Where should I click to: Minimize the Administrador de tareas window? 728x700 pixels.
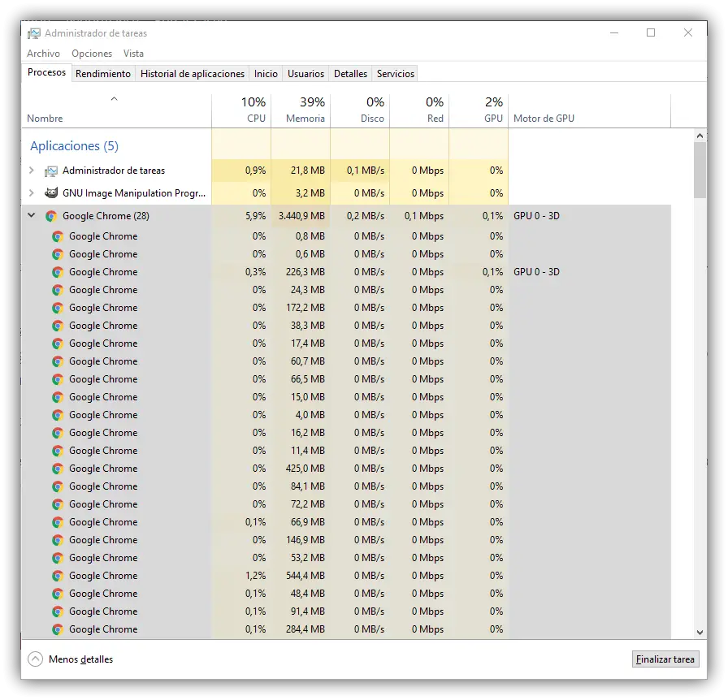[x=614, y=32]
